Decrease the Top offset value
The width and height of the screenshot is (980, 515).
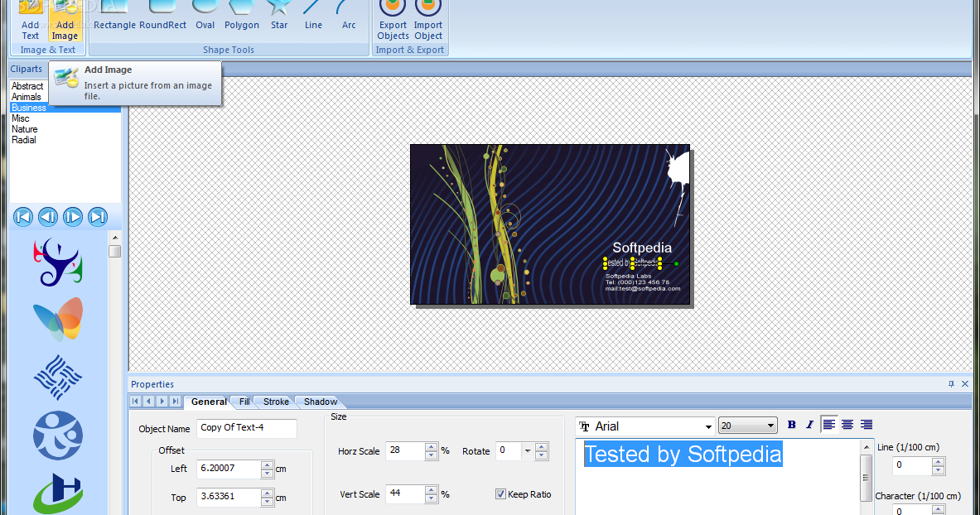[267, 501]
